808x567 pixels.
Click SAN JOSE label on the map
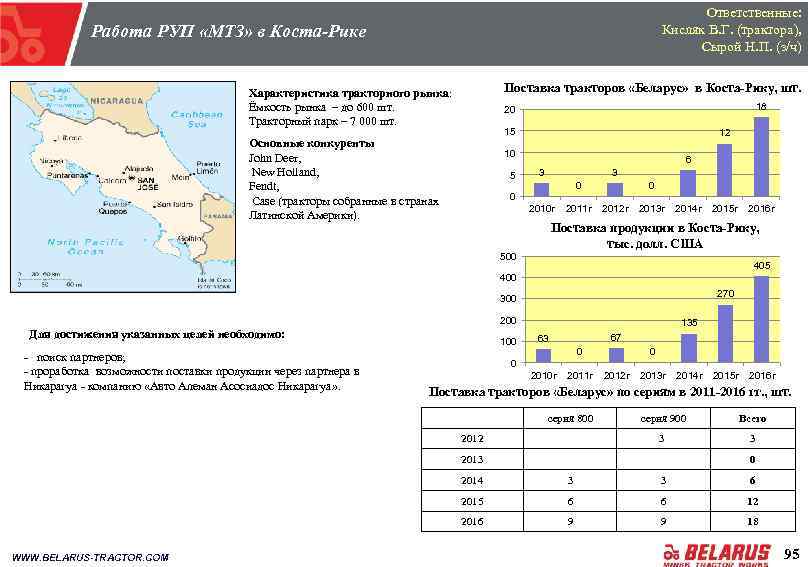(147, 184)
